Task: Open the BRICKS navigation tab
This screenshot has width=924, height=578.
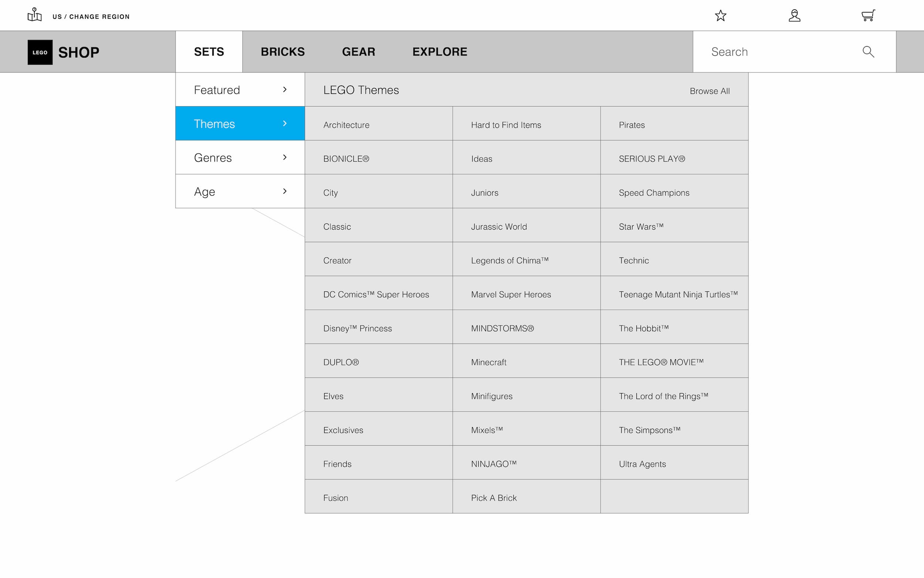Action: 283,52
